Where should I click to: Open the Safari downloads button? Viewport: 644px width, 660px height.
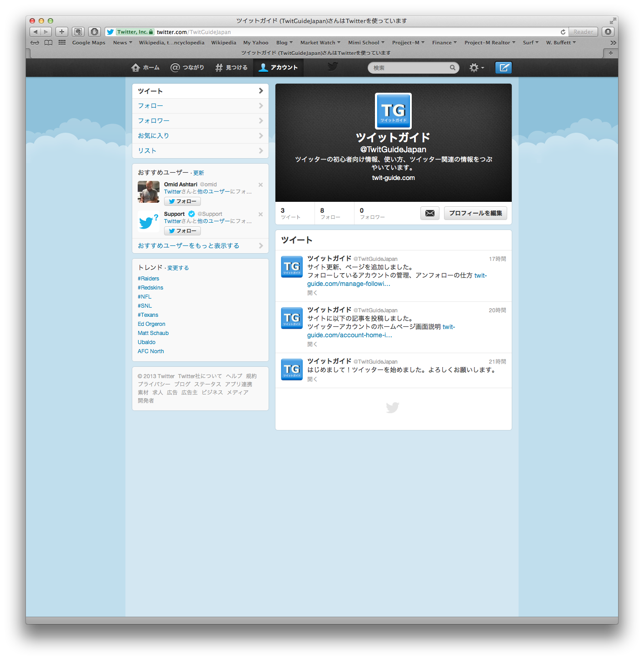tap(608, 32)
